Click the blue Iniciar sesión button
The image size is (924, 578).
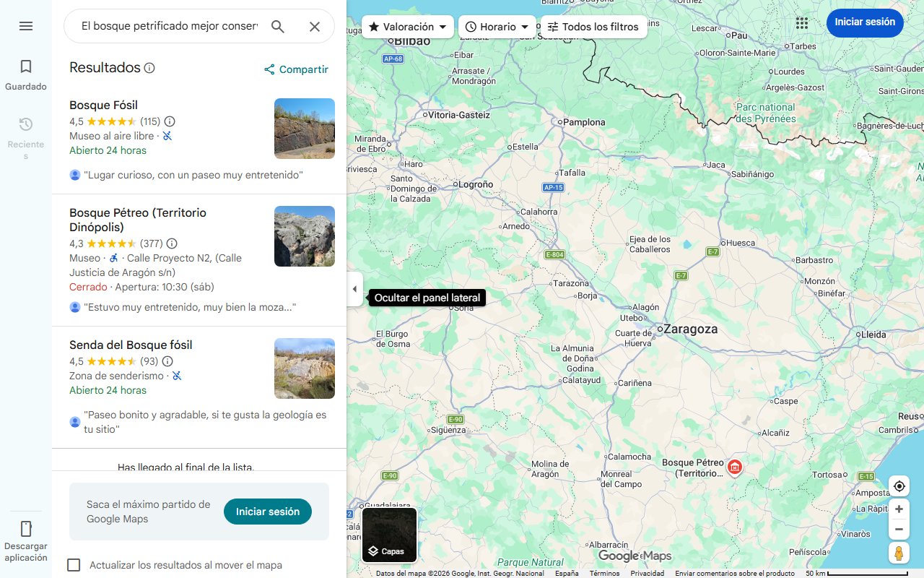click(x=865, y=22)
